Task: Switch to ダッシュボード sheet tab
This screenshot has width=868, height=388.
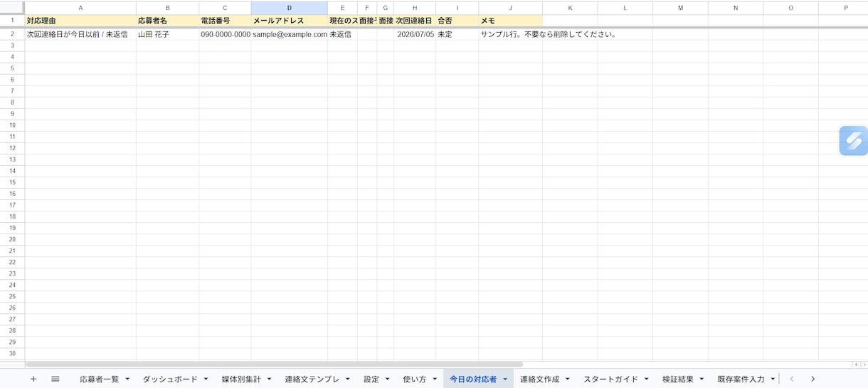Action: [170, 379]
